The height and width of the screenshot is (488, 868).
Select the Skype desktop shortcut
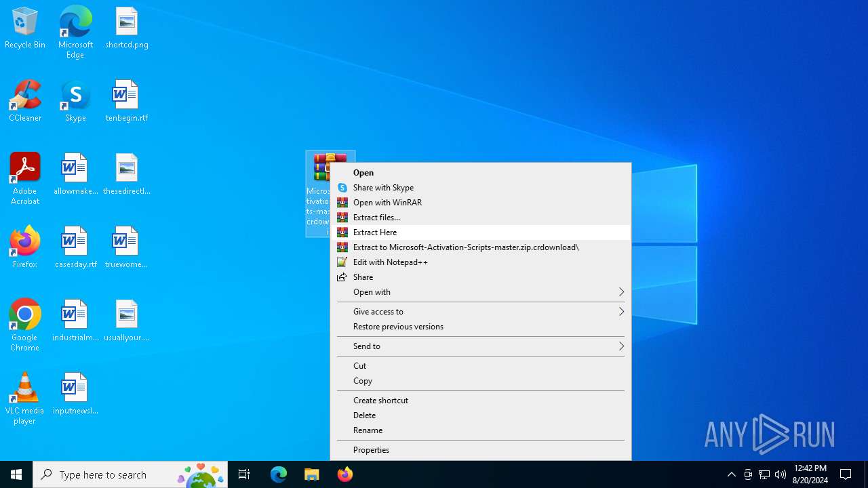coord(75,102)
